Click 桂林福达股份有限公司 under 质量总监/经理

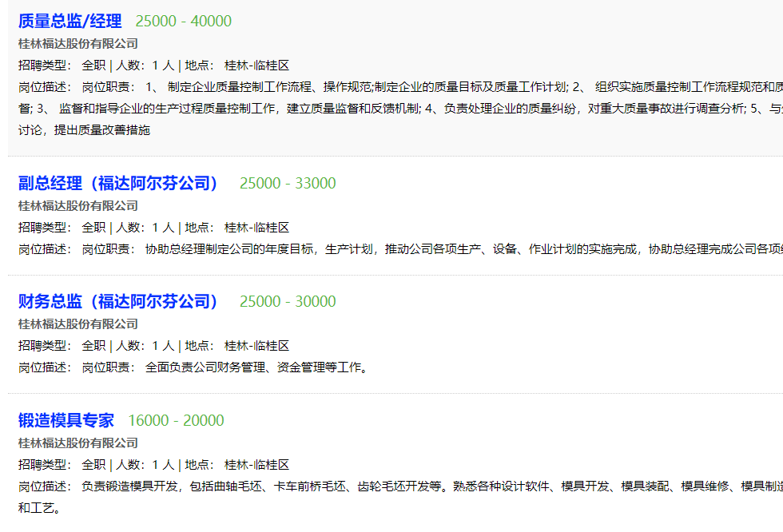pos(78,44)
